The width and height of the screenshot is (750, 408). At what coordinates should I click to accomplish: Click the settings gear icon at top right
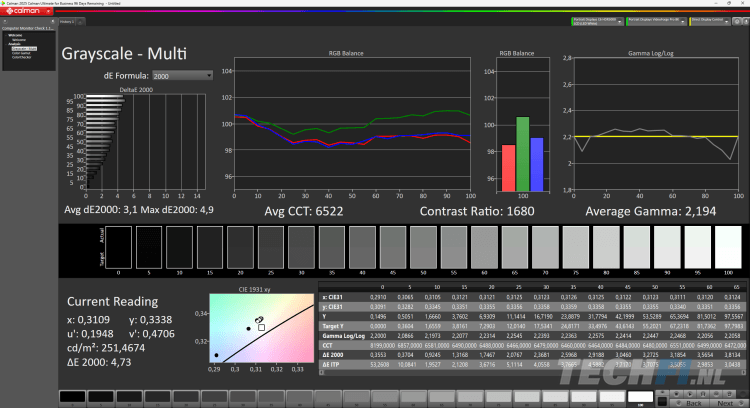pyautogui.click(x=737, y=22)
